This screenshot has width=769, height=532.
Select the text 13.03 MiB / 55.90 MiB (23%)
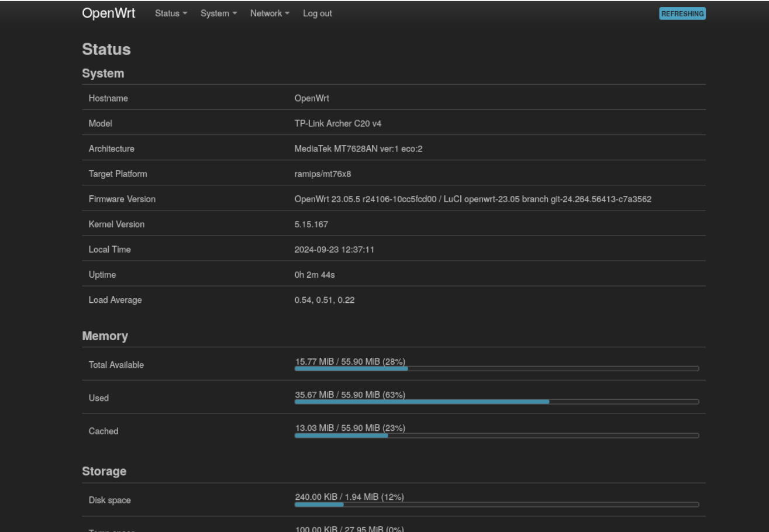tap(350, 429)
